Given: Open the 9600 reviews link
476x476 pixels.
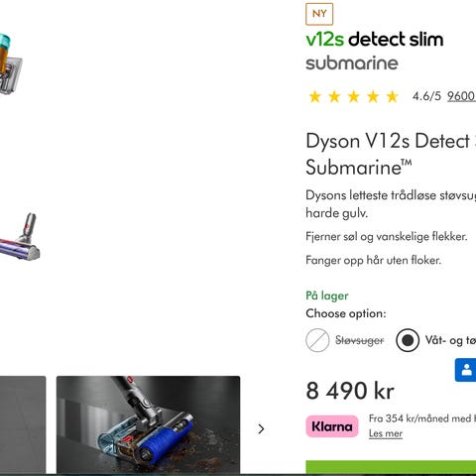Looking at the screenshot, I should click(461, 96).
